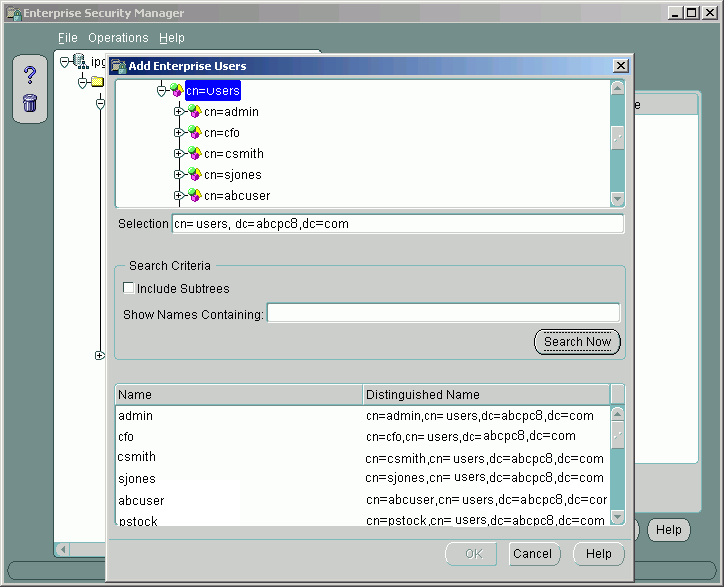
Task: Select sjones in results Name column
Action: [x=137, y=478]
